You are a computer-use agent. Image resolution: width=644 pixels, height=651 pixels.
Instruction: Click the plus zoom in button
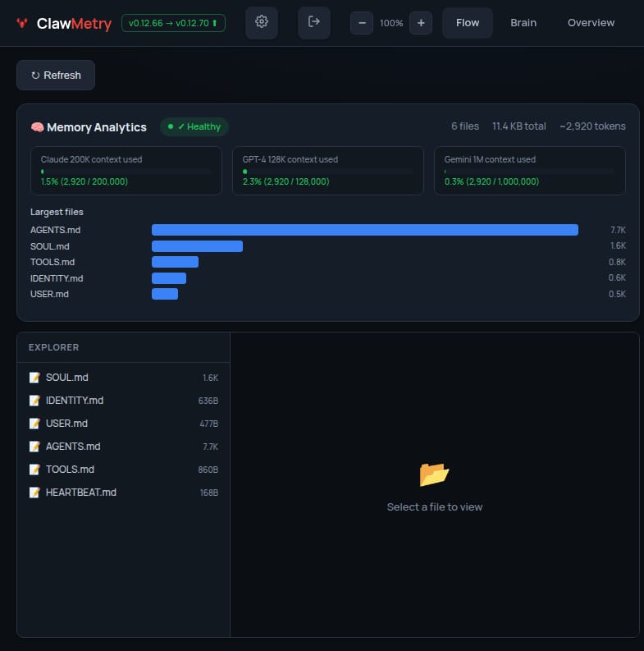point(421,23)
